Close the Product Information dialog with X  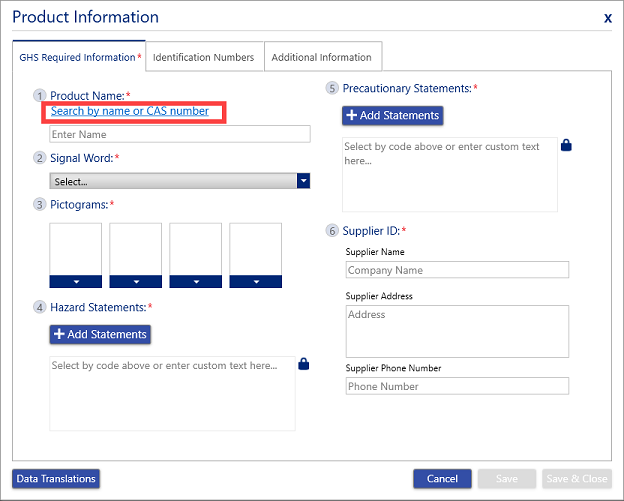coord(608,18)
